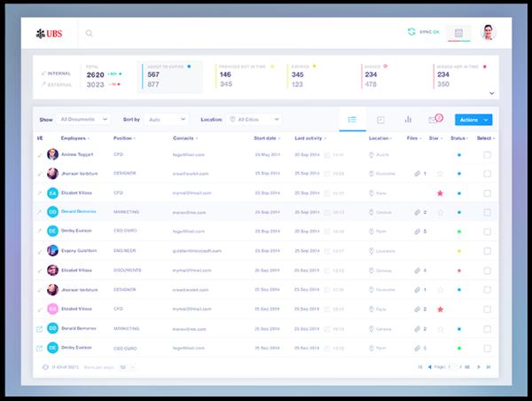Open the Donald Demorrev employee name link
This screenshot has height=401, width=532.
(x=78, y=212)
